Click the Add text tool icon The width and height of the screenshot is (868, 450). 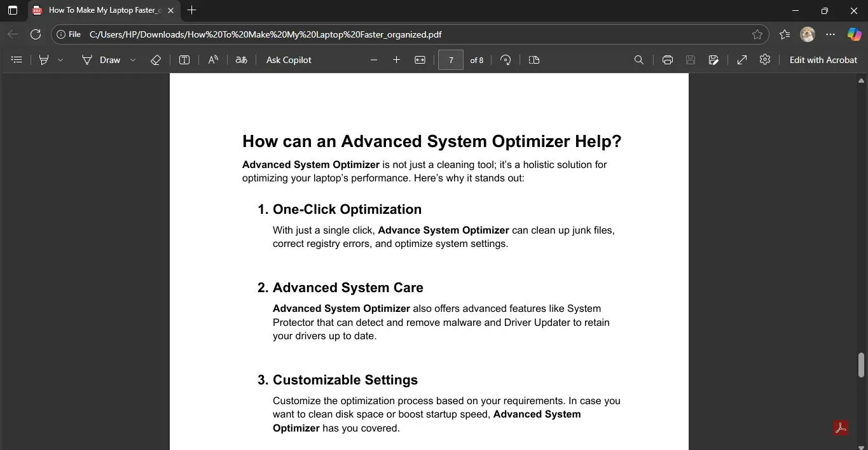tap(184, 60)
